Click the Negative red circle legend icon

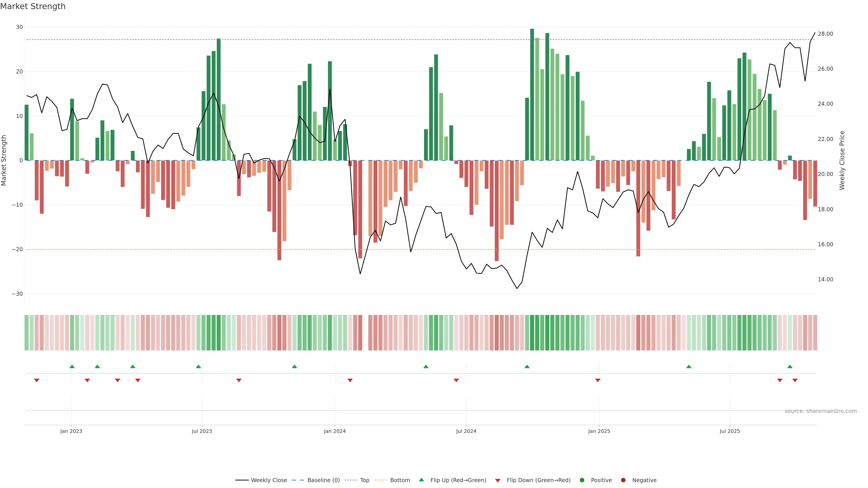[x=623, y=480]
